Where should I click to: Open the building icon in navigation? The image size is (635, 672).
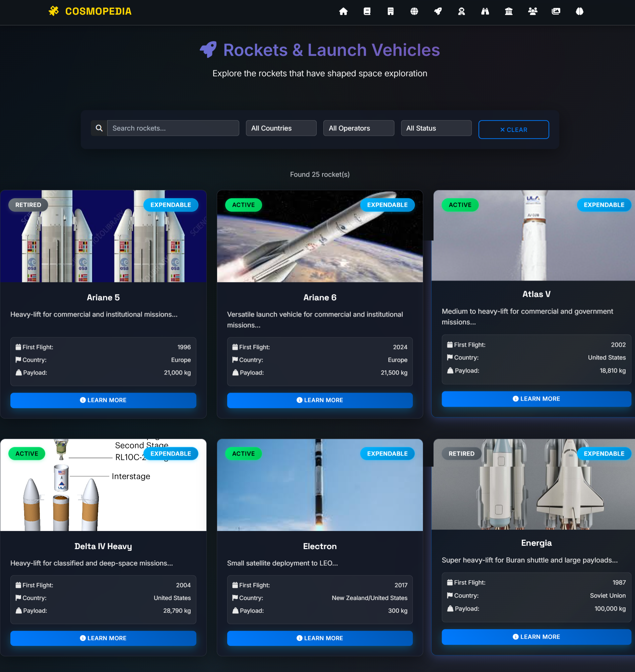391,11
